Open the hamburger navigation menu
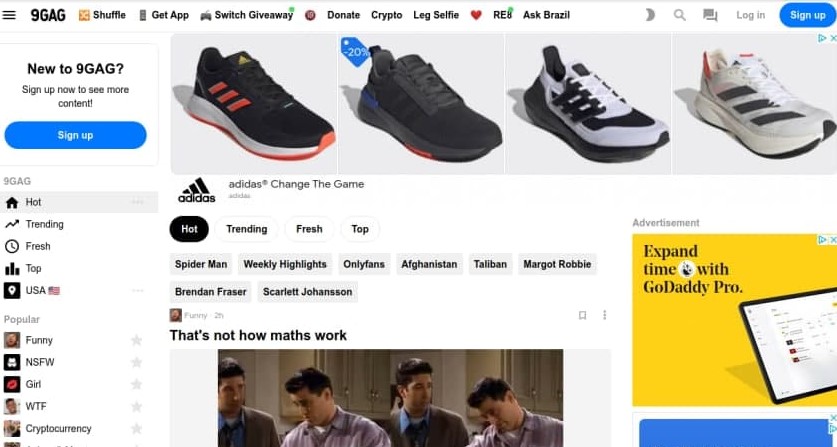Image resolution: width=837 pixels, height=447 pixels. click(9, 15)
